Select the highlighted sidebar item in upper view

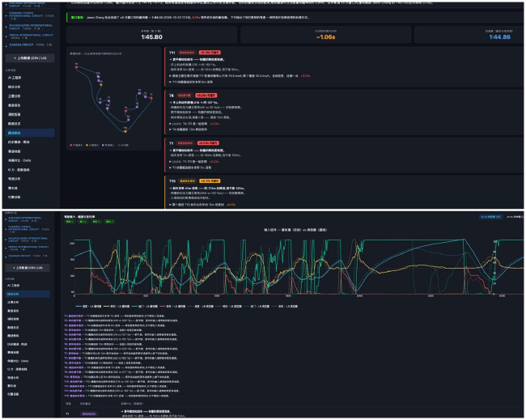tap(30, 133)
